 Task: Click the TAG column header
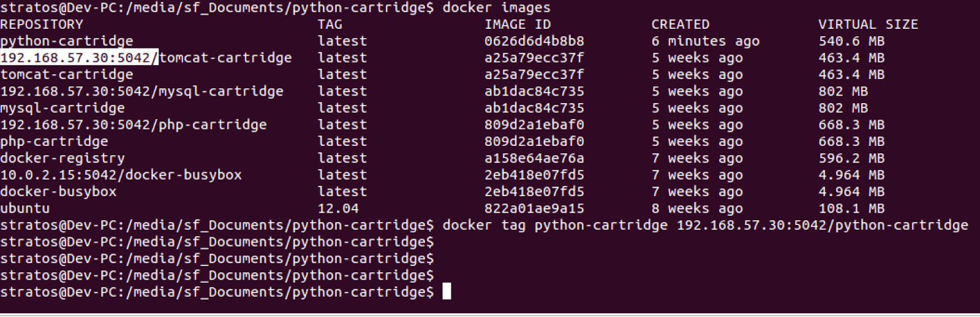(330, 25)
